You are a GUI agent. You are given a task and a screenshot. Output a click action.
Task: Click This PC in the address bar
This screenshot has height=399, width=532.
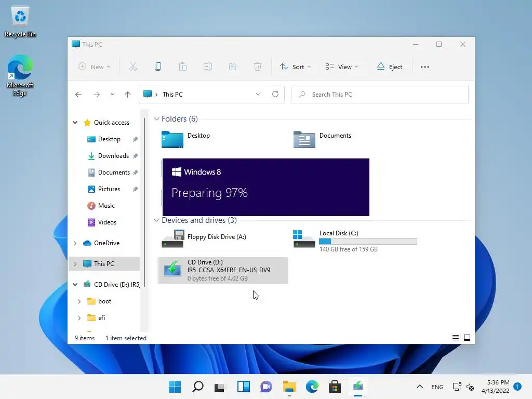pyautogui.click(x=172, y=95)
